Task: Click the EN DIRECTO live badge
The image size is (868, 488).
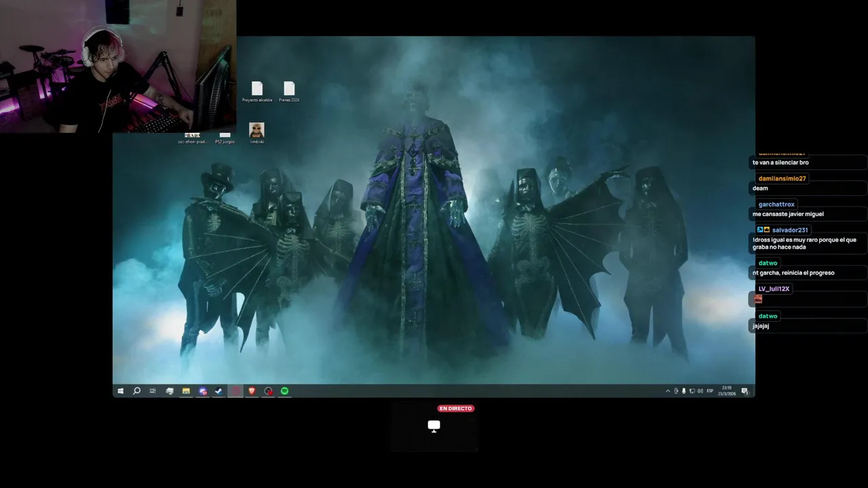Action: tap(456, 409)
